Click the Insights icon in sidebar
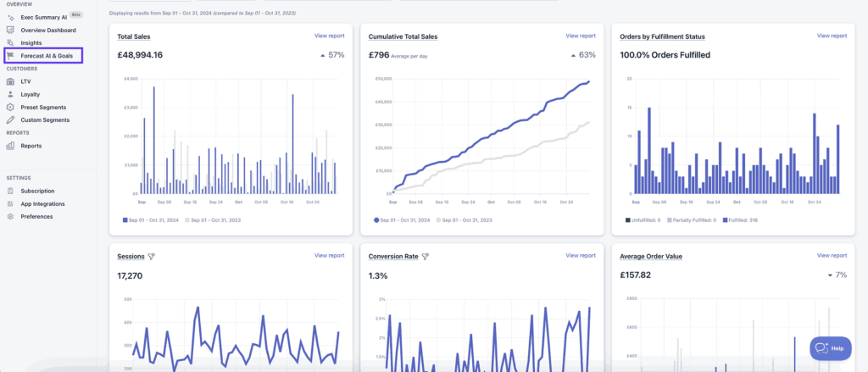868x372 pixels. pos(10,42)
